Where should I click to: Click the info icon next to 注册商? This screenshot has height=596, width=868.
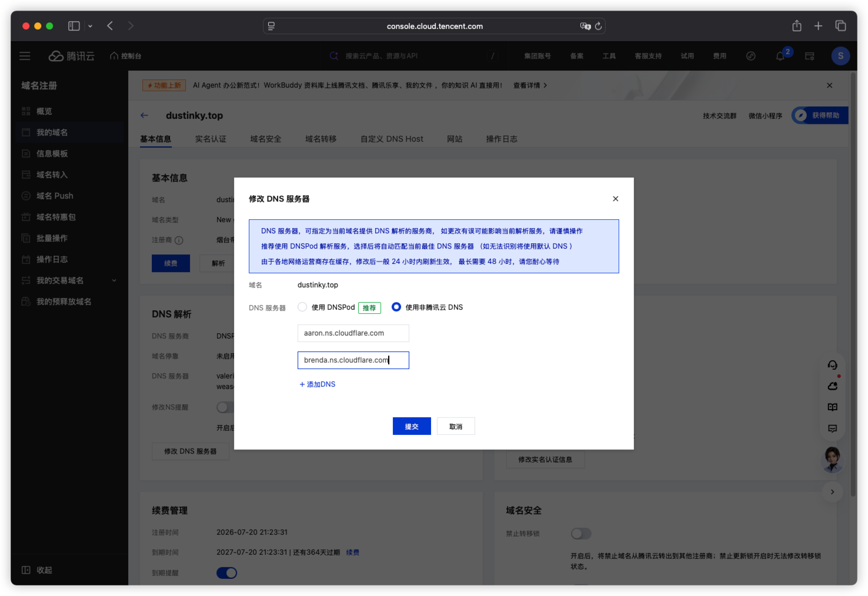pyautogui.click(x=179, y=240)
